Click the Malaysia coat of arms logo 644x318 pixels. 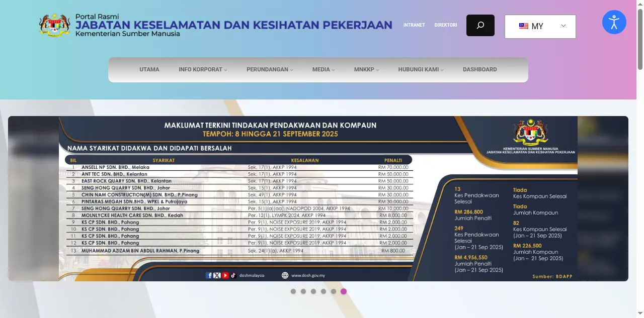click(54, 25)
